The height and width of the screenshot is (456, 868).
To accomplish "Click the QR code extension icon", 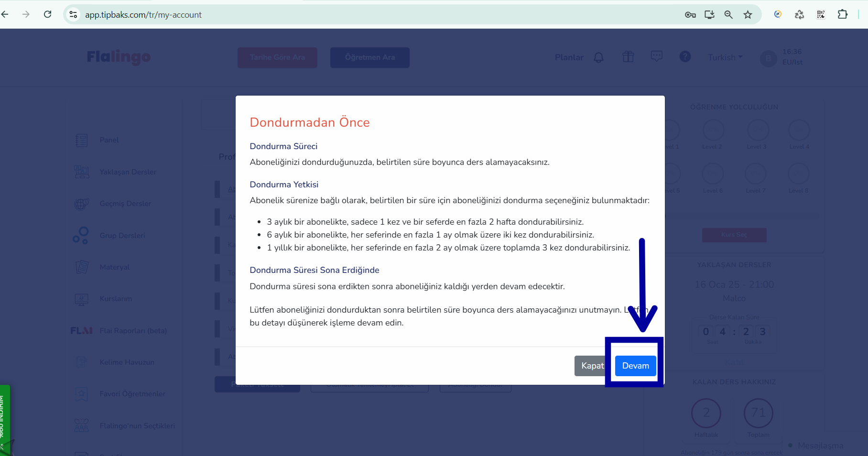I will pos(821,14).
